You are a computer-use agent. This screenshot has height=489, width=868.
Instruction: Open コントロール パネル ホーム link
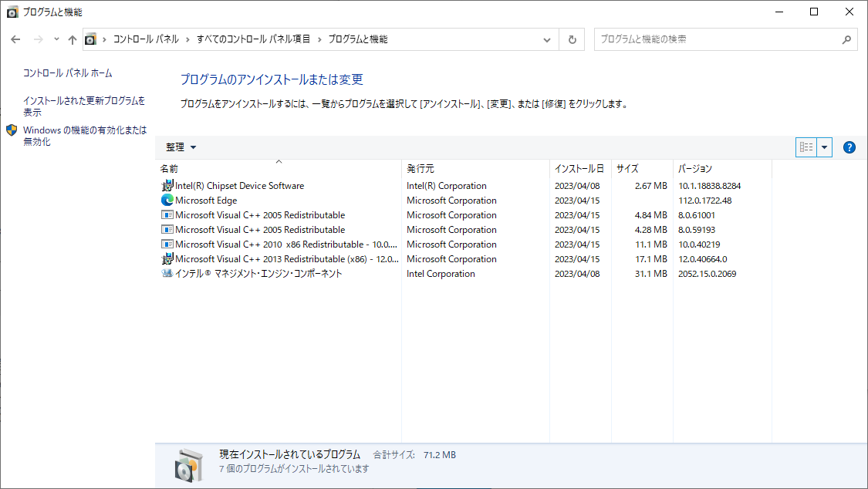pyautogui.click(x=68, y=73)
